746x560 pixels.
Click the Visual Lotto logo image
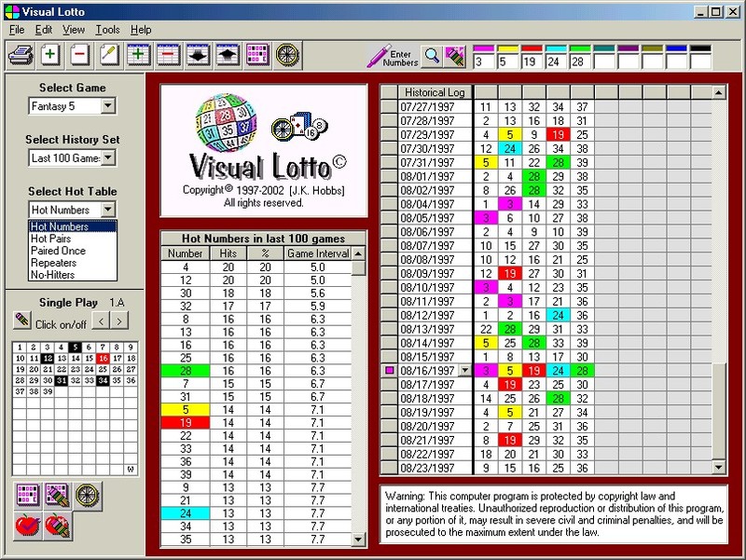pos(264,150)
